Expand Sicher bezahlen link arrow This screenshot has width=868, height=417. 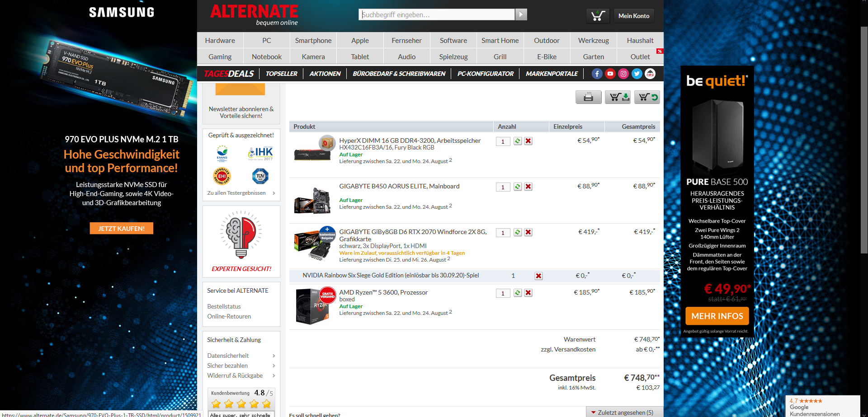274,366
